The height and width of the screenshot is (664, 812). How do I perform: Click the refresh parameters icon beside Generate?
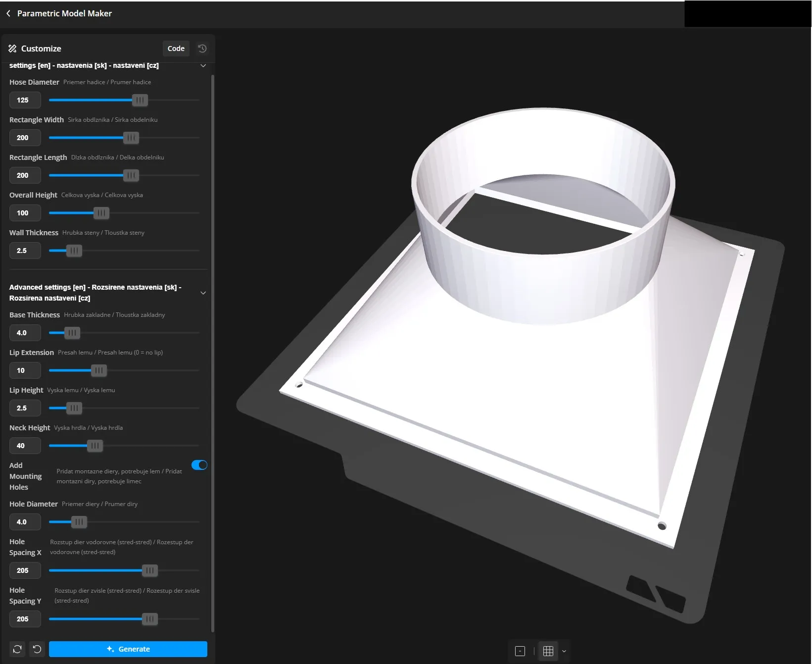pos(17,649)
